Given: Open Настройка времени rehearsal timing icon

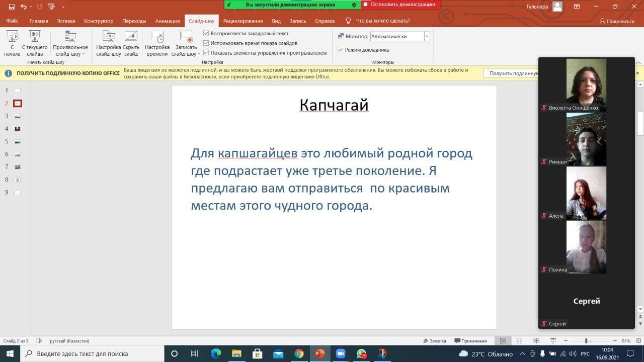Looking at the screenshot, I should tap(157, 38).
